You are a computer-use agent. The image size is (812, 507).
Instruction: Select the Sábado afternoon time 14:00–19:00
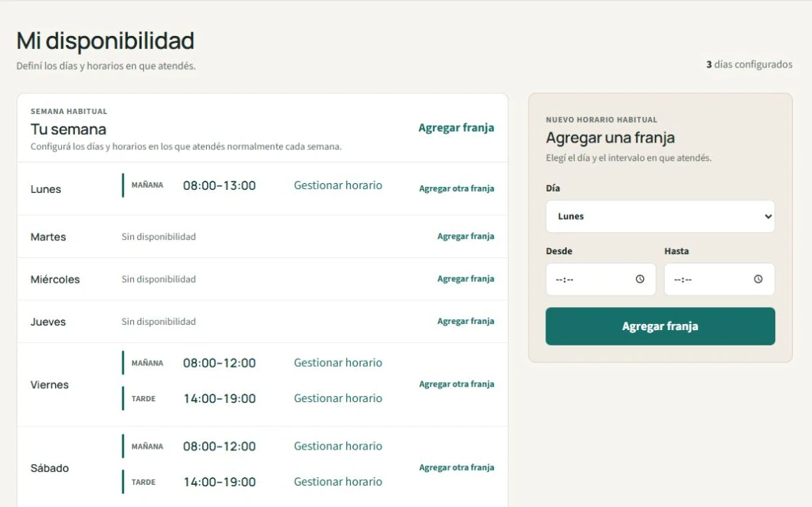(x=220, y=482)
